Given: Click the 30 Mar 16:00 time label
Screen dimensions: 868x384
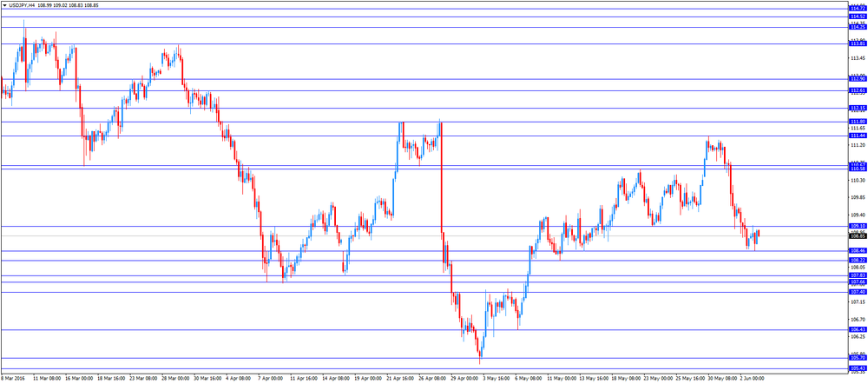Looking at the screenshot, I should [x=208, y=379].
